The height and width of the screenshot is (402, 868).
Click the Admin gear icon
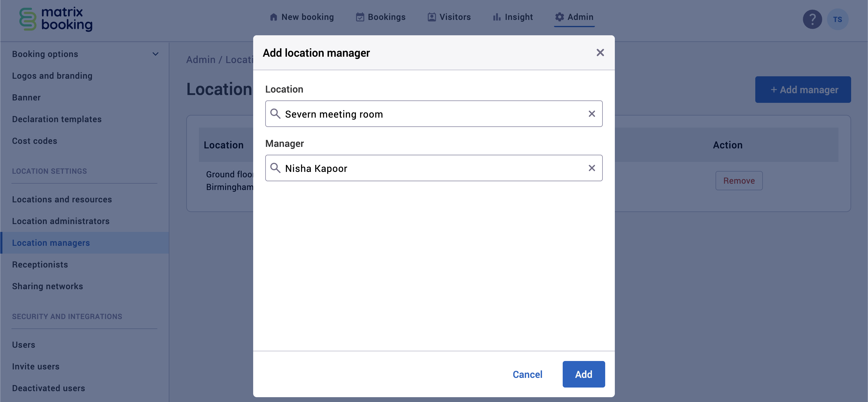pos(559,17)
